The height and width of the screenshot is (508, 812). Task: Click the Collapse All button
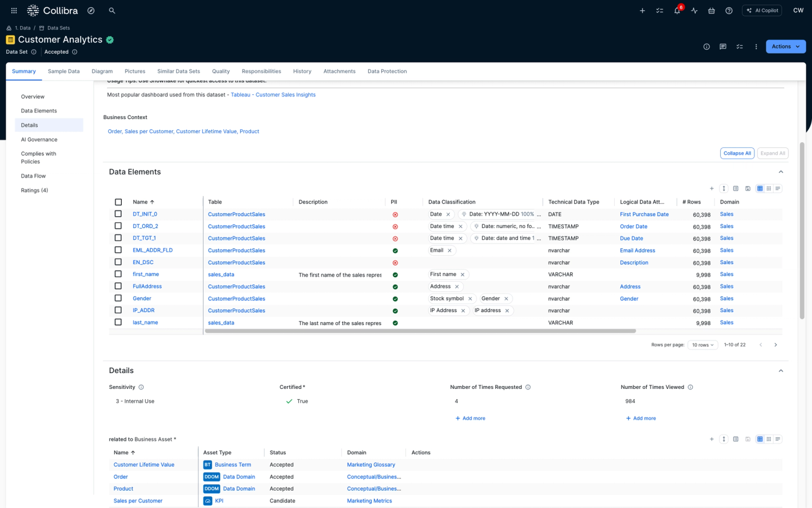(737, 154)
